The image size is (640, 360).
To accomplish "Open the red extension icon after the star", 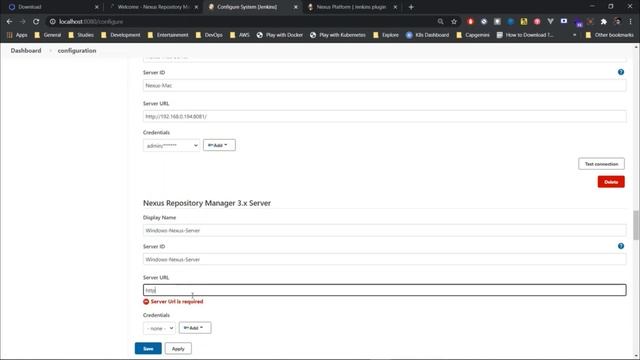I will click(470, 21).
